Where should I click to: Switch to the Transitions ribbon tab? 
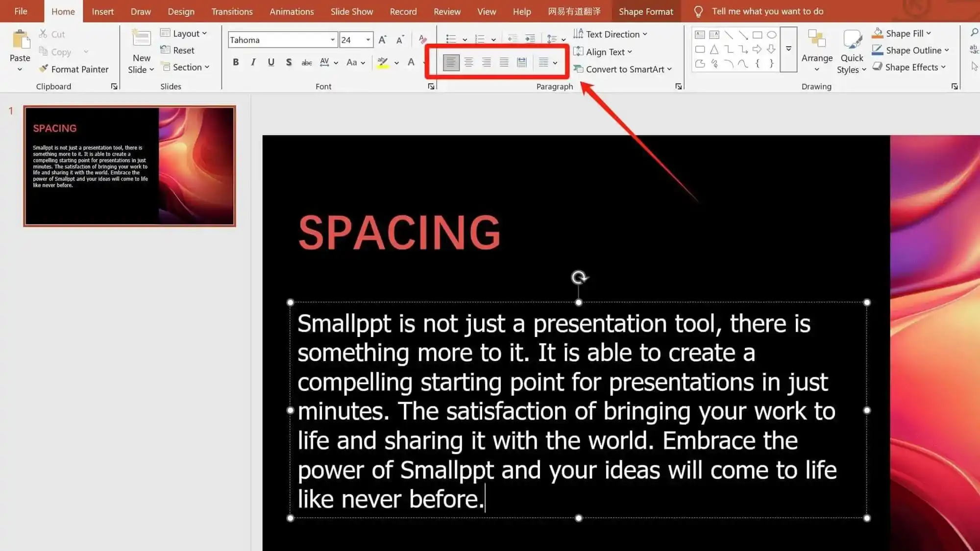[x=232, y=11]
